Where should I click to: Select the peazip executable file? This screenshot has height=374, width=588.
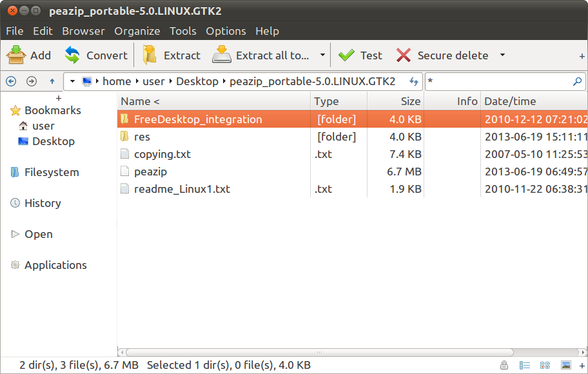coord(353,172)
